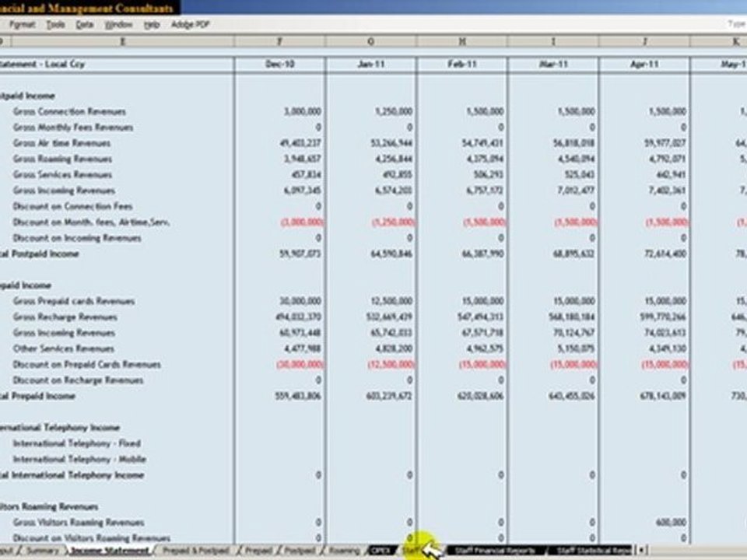Select the Gross Monthly Fees Revenues label

pyautogui.click(x=73, y=127)
